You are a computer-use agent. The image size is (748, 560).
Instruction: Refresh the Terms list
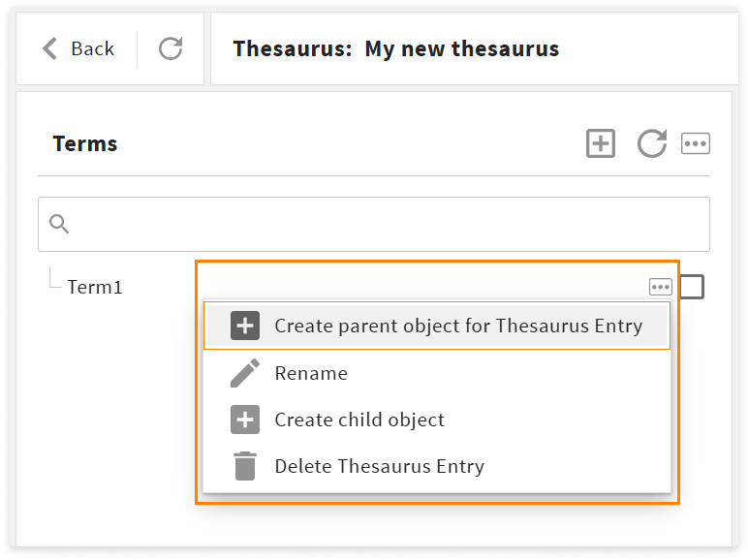(x=652, y=143)
